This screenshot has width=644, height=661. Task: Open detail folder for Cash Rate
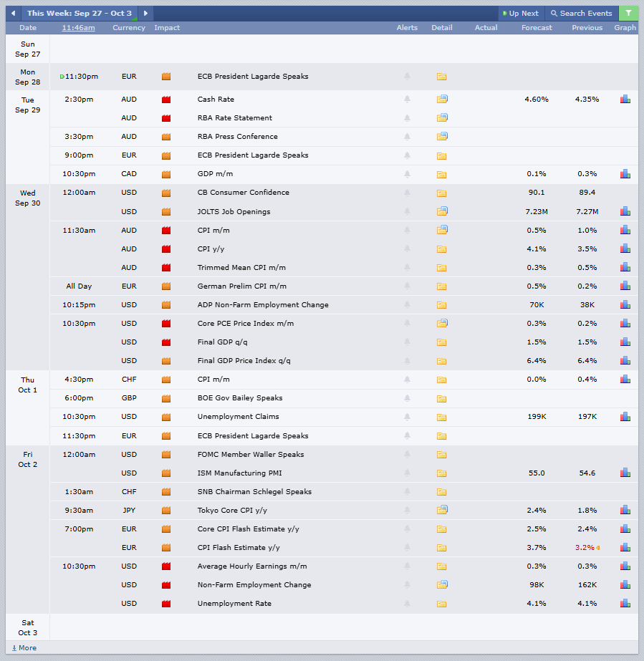tap(442, 99)
